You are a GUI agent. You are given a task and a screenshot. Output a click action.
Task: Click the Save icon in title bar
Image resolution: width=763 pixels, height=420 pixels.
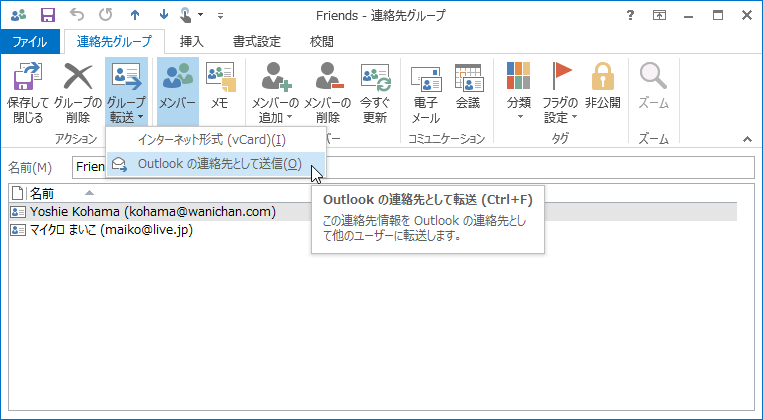(x=48, y=15)
